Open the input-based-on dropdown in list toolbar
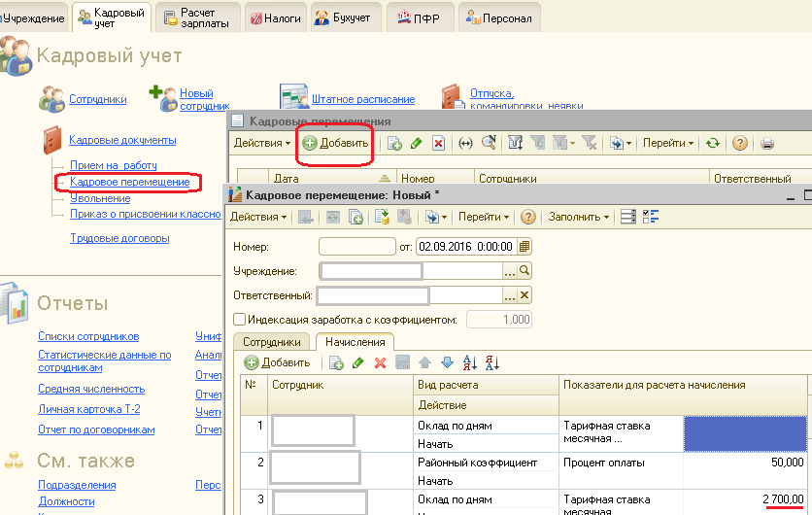Screen dimensions: 812x515 pos(621,143)
